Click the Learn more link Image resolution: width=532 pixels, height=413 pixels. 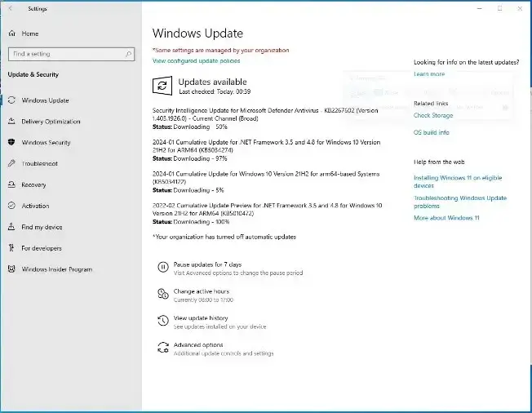429,74
